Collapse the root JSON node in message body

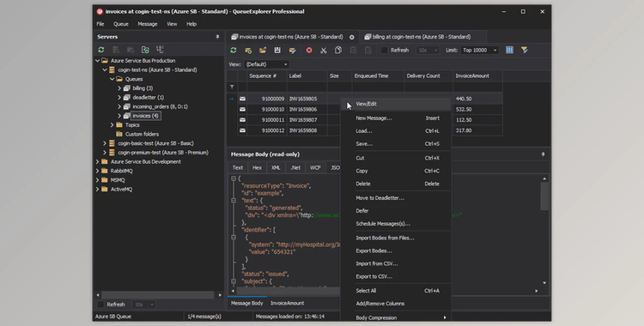click(x=234, y=178)
